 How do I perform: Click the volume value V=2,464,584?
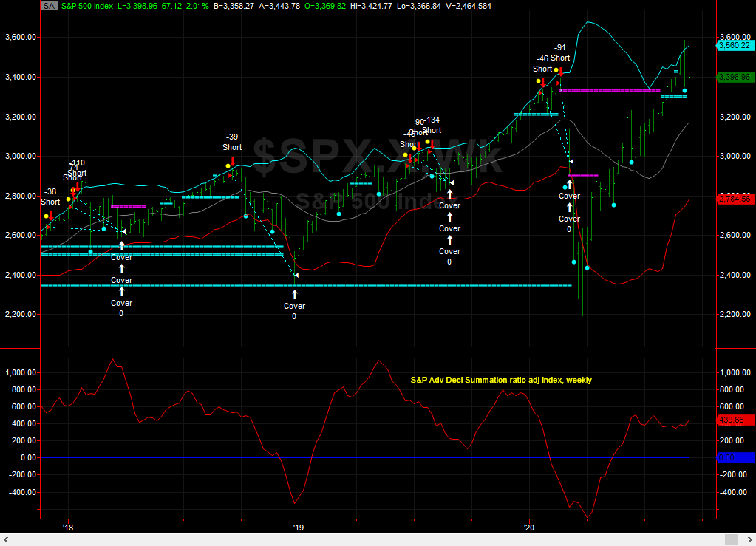pyautogui.click(x=469, y=6)
